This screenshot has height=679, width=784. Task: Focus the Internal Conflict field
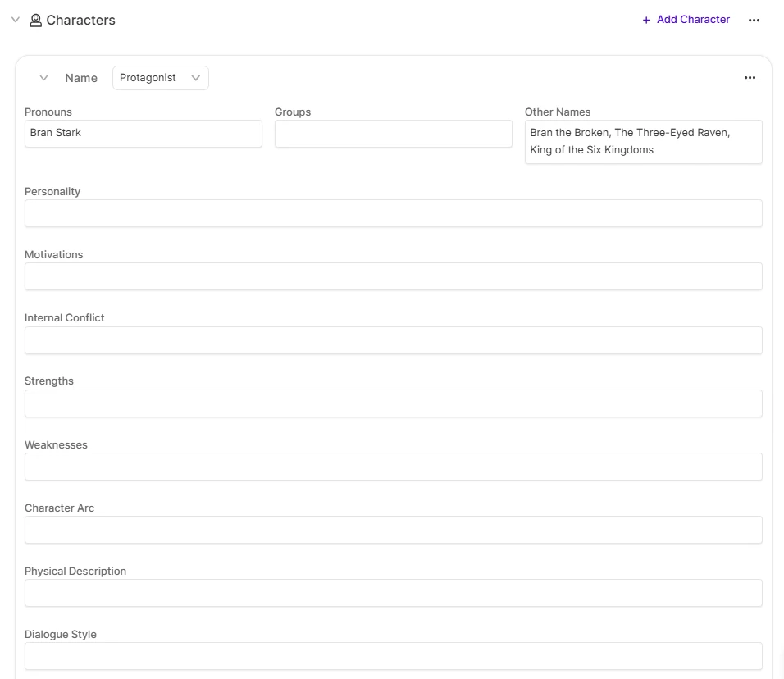point(393,340)
